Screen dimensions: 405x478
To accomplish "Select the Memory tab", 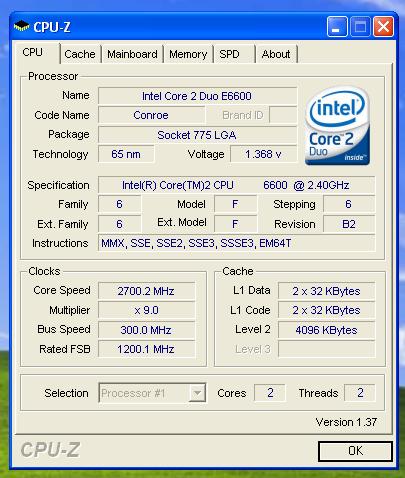I will [188, 54].
